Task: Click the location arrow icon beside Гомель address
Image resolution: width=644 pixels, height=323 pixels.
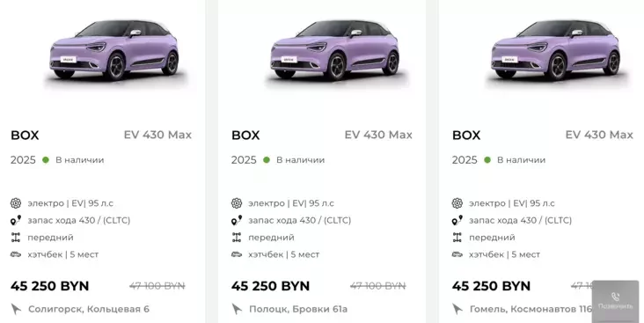Action: tap(457, 309)
